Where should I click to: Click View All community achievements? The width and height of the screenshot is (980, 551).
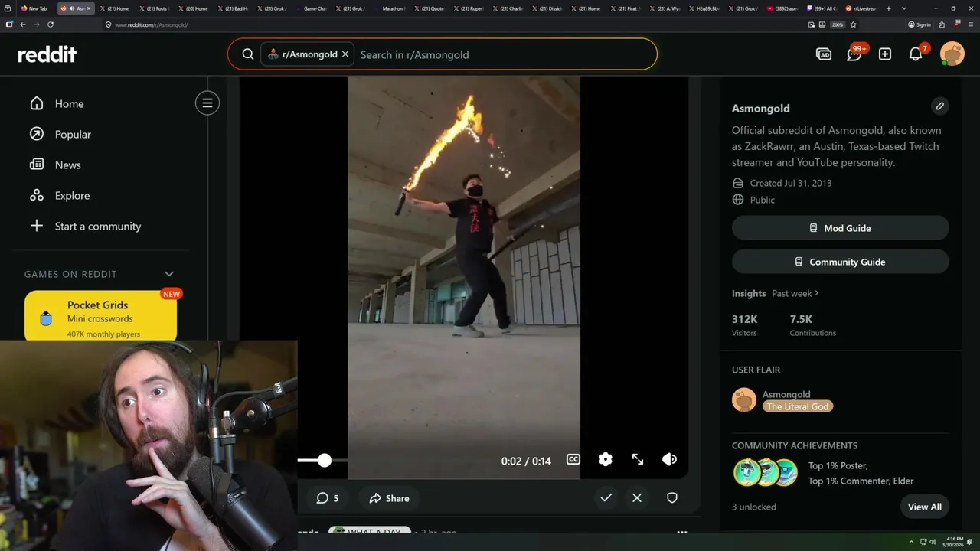925,507
